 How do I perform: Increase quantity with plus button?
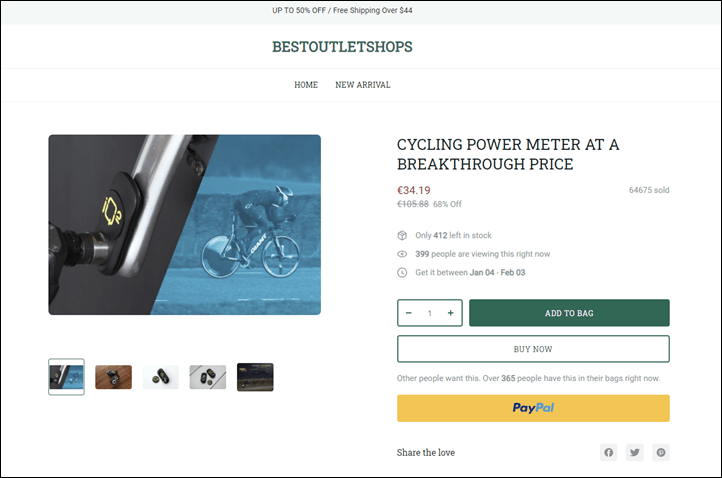450,313
